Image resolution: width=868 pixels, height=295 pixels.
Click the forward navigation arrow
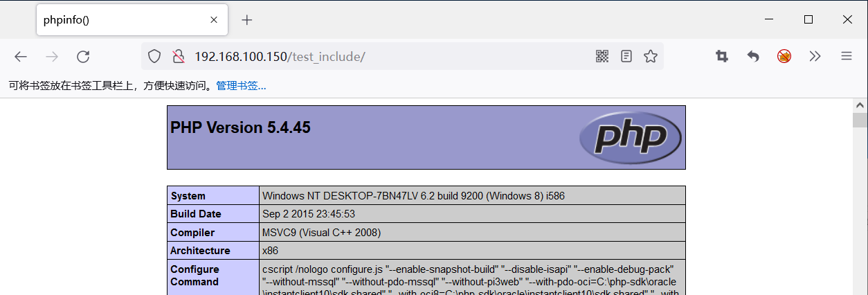click(52, 57)
